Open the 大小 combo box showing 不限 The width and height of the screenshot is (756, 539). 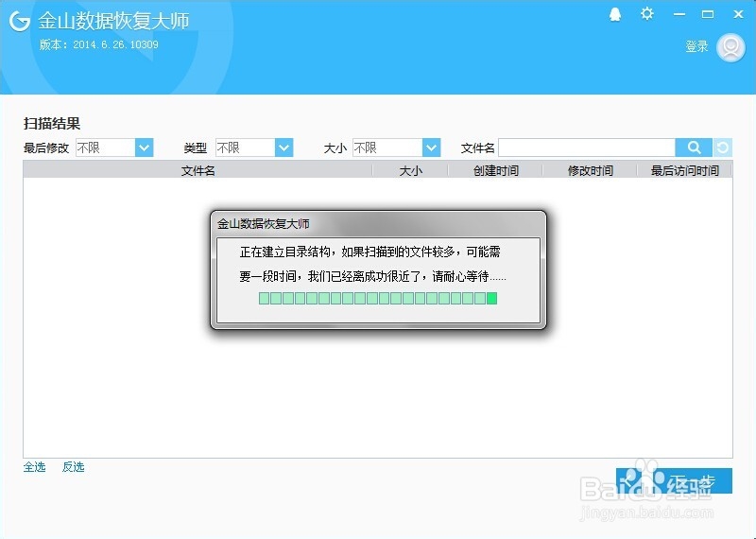(x=396, y=148)
